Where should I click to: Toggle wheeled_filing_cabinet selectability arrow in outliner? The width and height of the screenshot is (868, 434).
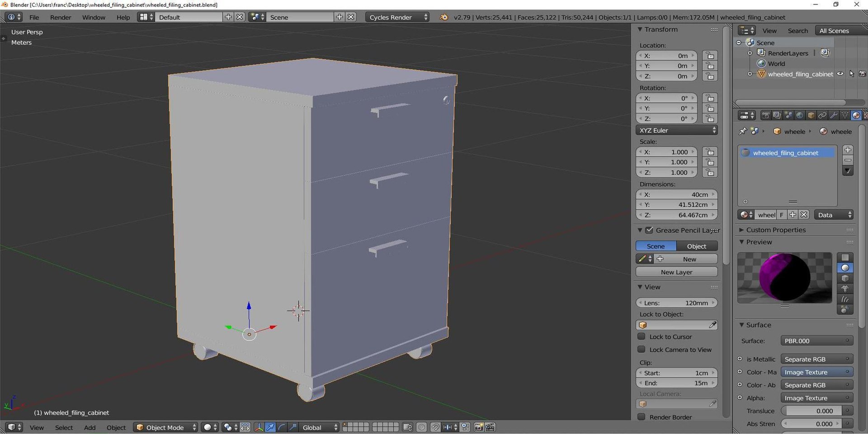tap(852, 74)
